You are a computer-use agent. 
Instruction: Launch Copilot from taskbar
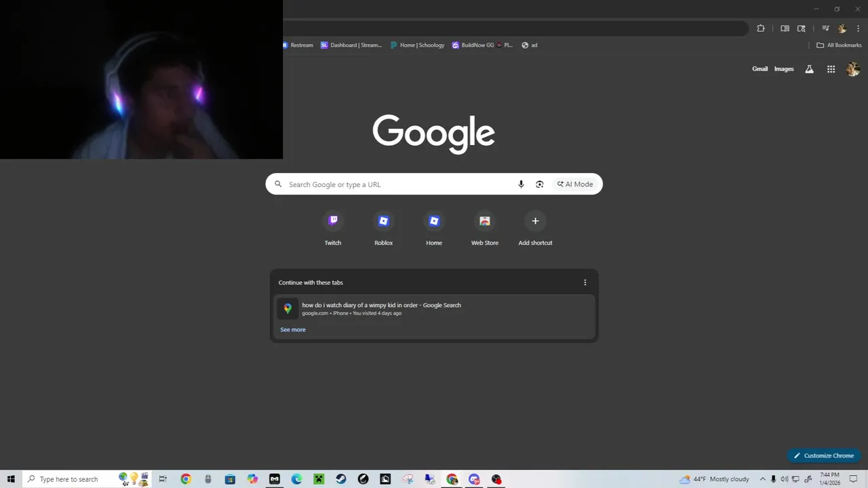(x=252, y=479)
